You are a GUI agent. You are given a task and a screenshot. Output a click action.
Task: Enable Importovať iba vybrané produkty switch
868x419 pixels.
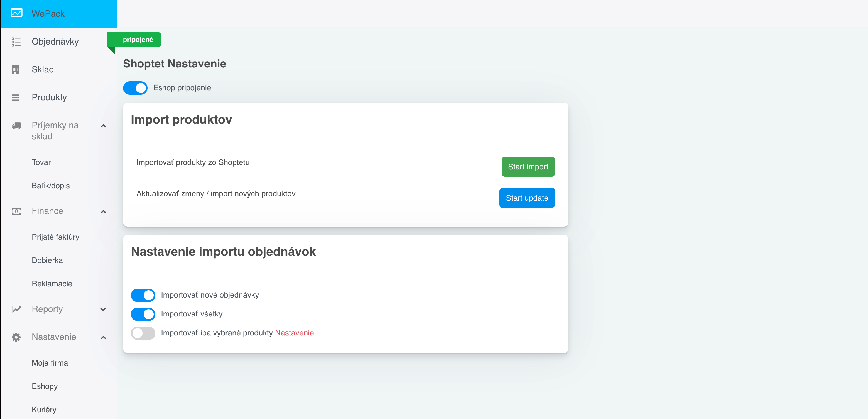coord(143,333)
